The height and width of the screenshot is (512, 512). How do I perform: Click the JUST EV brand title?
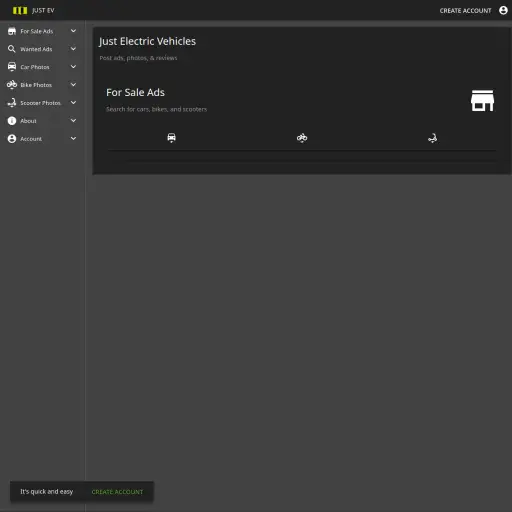[43, 11]
